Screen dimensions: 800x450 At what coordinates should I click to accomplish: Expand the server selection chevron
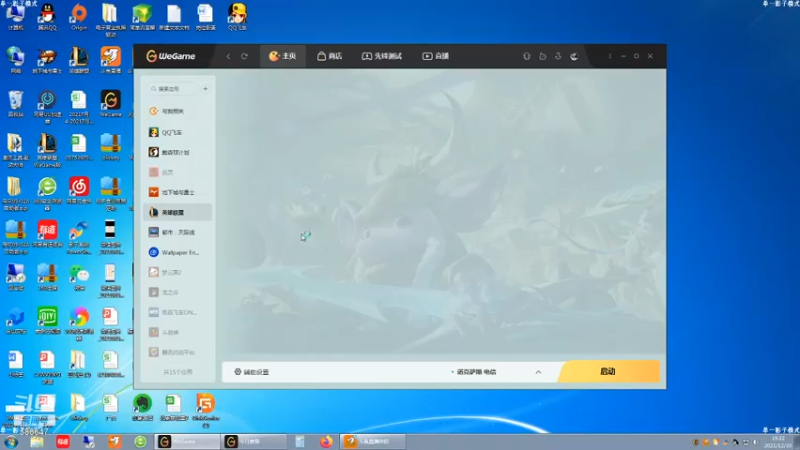click(538, 372)
